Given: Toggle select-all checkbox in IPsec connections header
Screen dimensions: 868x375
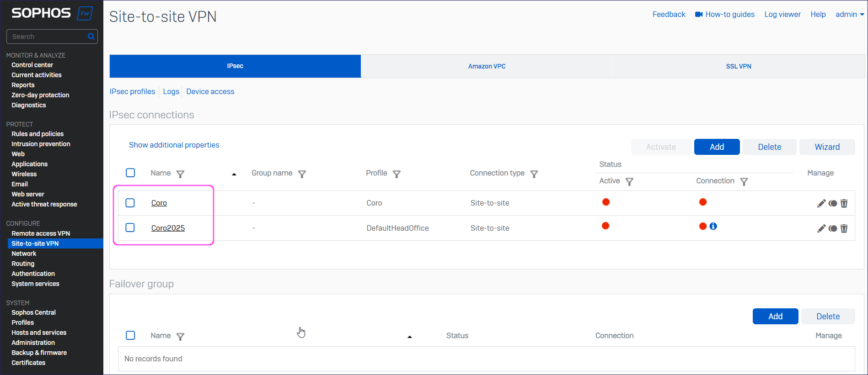Looking at the screenshot, I should coord(130,173).
